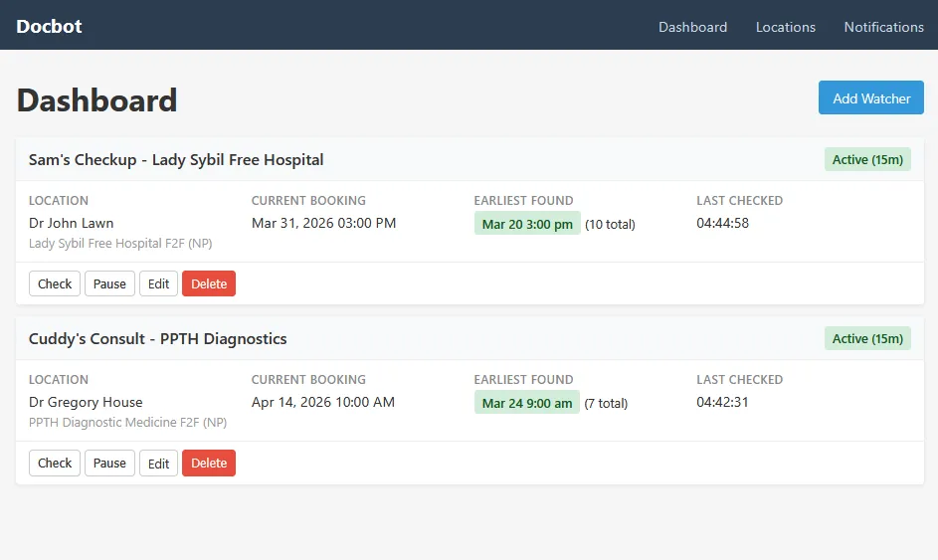Delete Cuddy's Consult watcher
The image size is (938, 560).
click(x=209, y=463)
